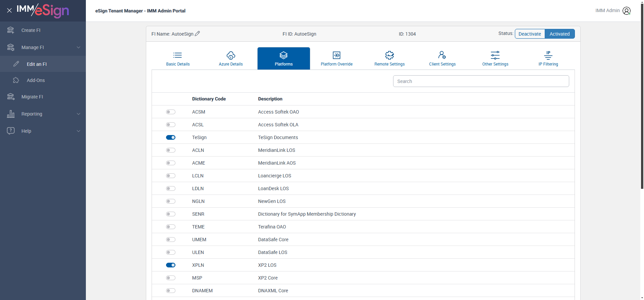Select the Platforms tab
The image size is (644, 300).
(x=284, y=58)
